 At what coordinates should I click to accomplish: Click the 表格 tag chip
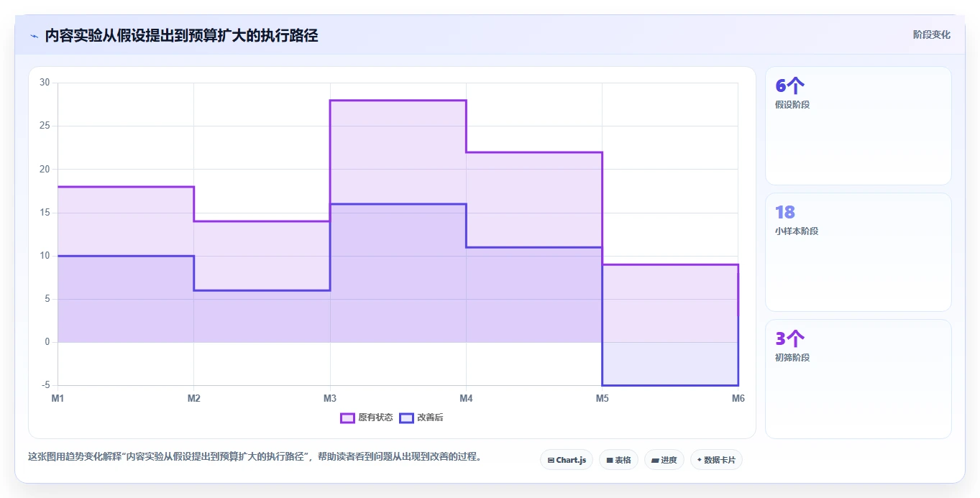(x=618, y=460)
